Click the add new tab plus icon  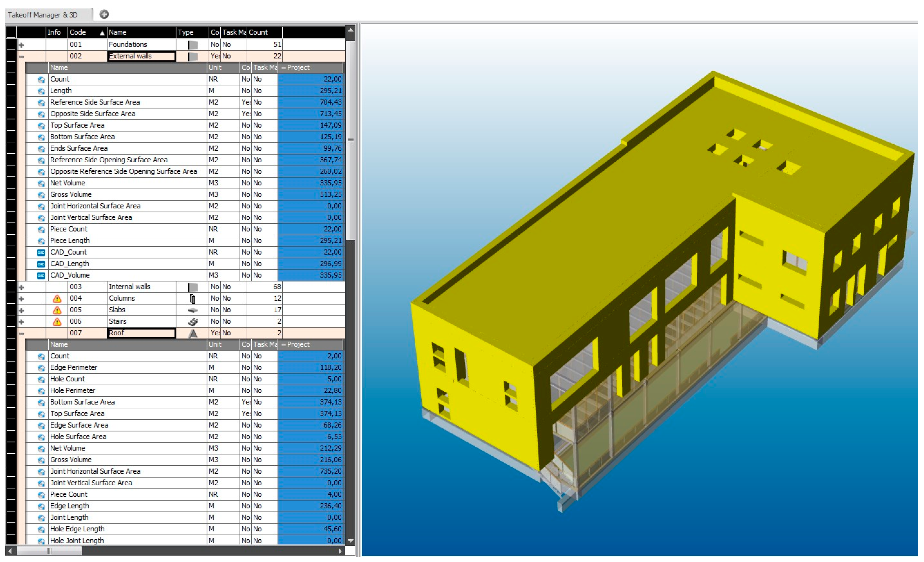[x=104, y=14]
